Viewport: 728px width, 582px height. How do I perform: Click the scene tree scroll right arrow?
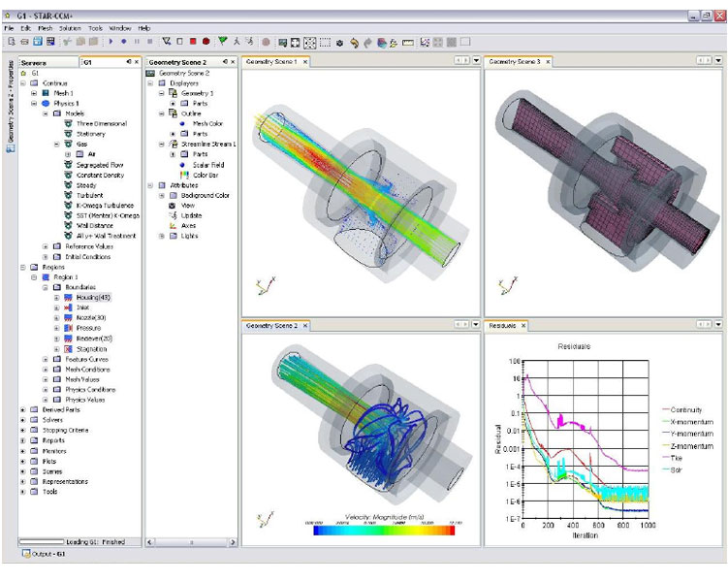click(233, 542)
